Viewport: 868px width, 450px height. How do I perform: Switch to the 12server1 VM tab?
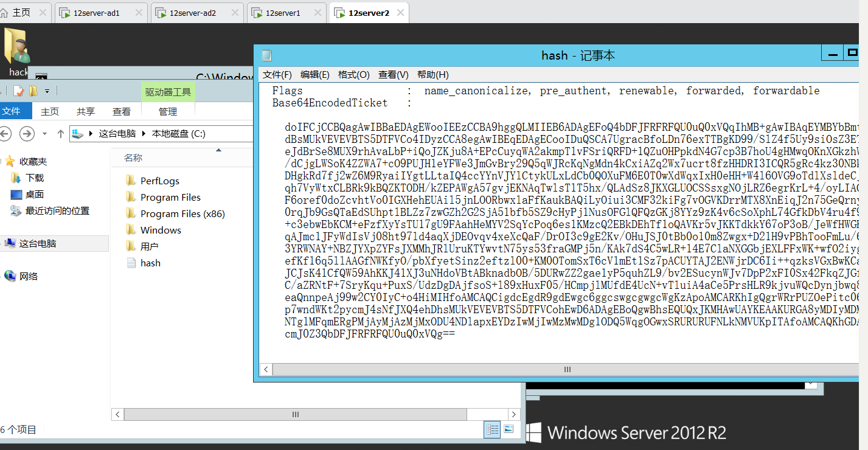[287, 12]
